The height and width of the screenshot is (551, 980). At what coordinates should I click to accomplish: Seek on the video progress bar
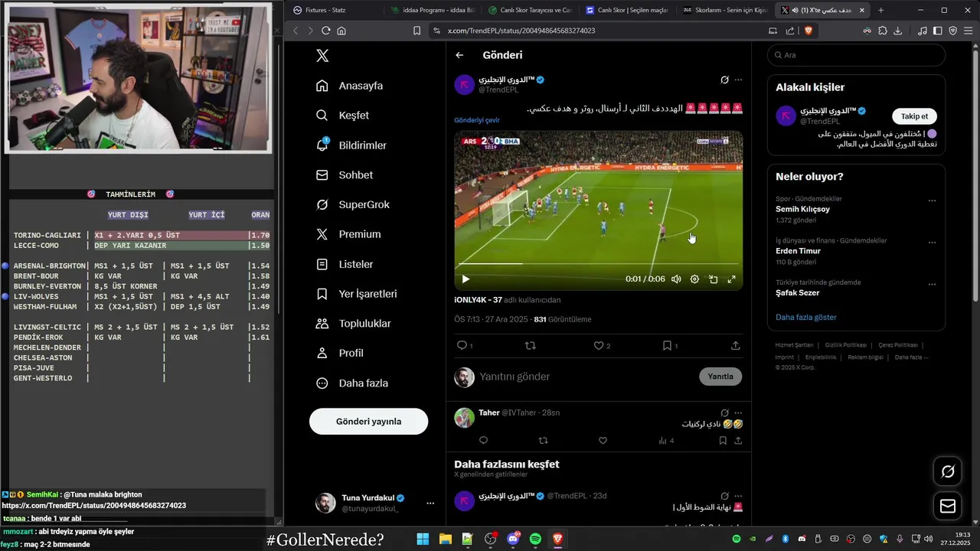[x=598, y=264]
